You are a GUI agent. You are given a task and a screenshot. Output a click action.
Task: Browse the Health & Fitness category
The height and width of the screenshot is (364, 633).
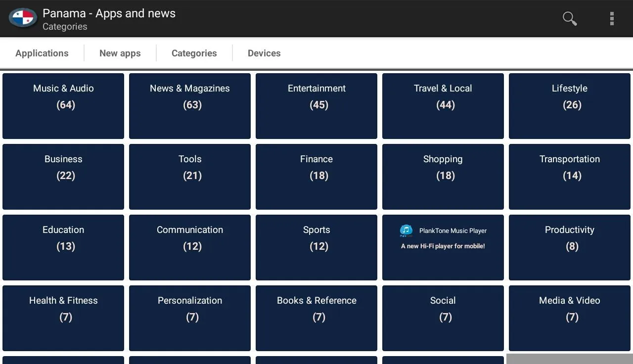(x=63, y=318)
